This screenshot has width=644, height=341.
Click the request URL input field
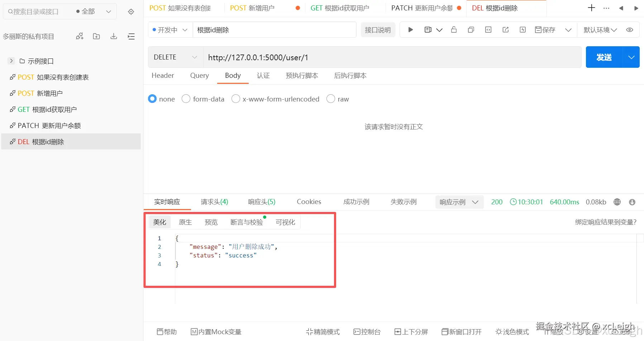pyautogui.click(x=358, y=57)
